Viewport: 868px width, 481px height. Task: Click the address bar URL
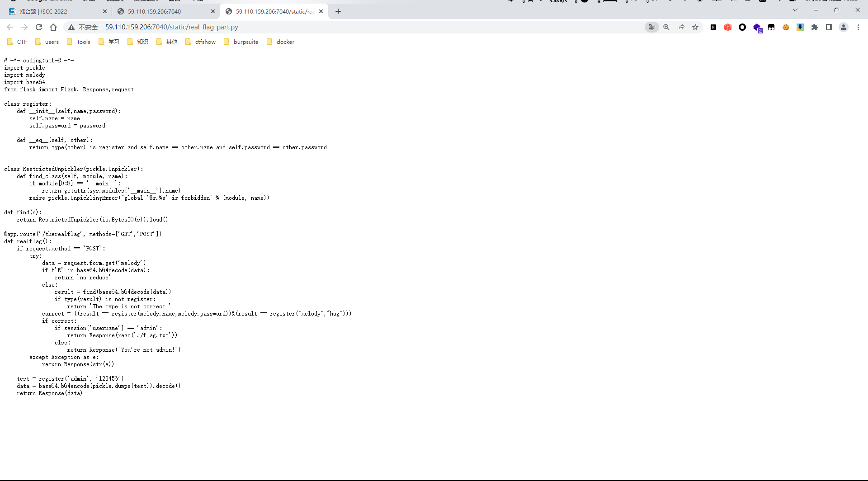click(172, 27)
